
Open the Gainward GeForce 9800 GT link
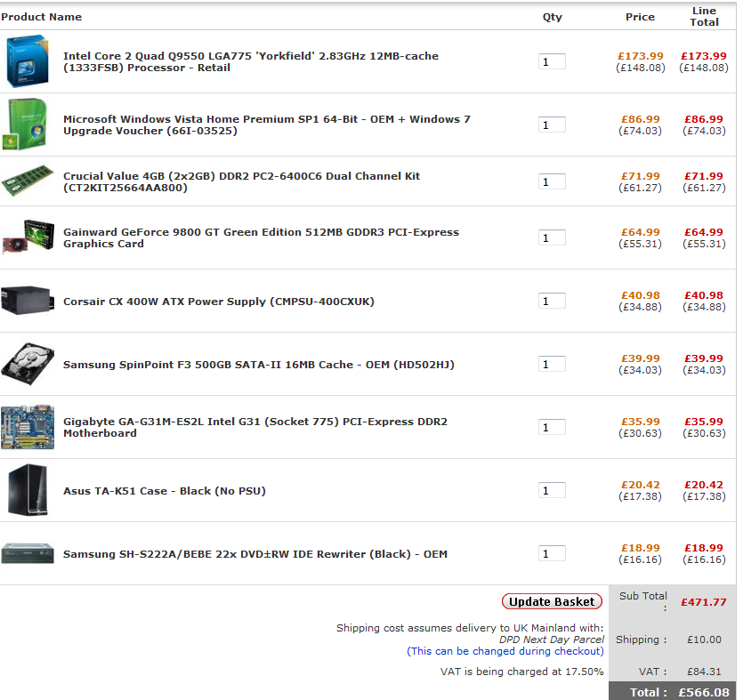(261, 237)
